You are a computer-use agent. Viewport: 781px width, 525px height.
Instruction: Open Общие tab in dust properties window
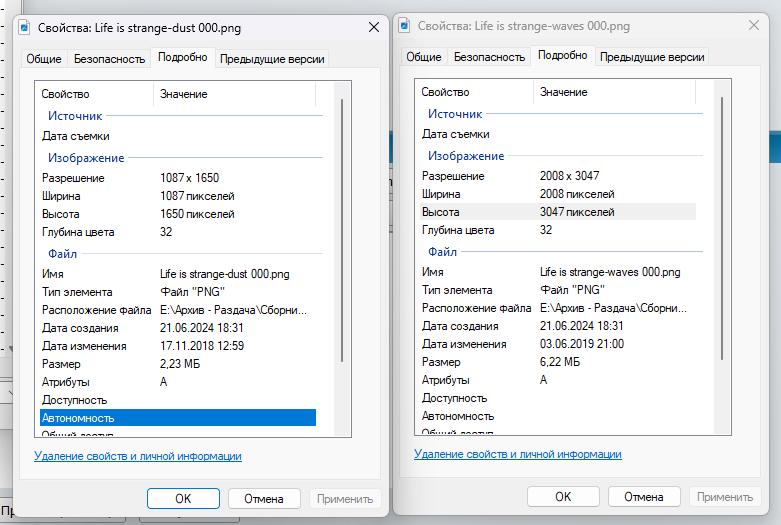45,59
